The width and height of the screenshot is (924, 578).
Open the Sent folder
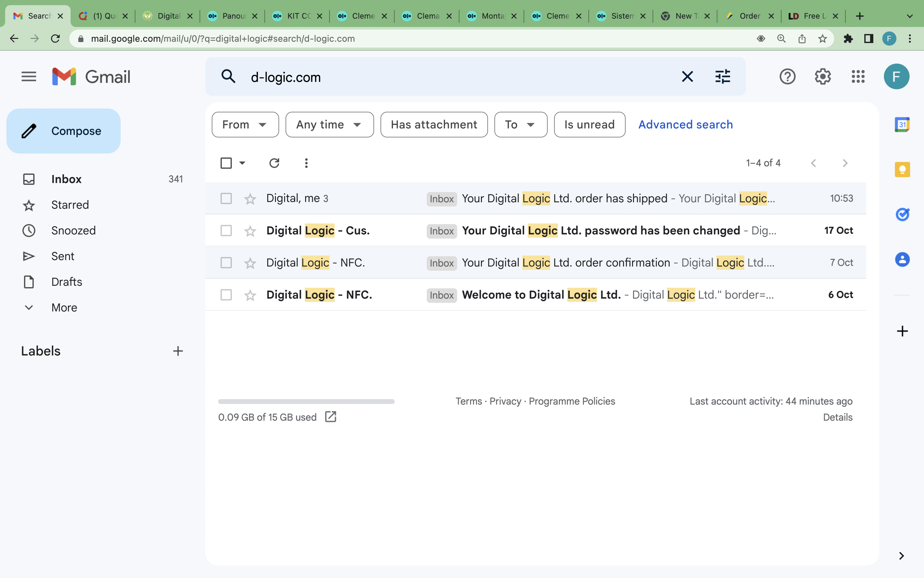click(63, 256)
